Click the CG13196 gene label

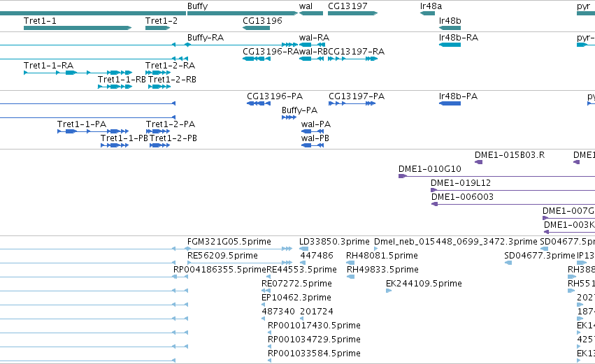pos(262,21)
